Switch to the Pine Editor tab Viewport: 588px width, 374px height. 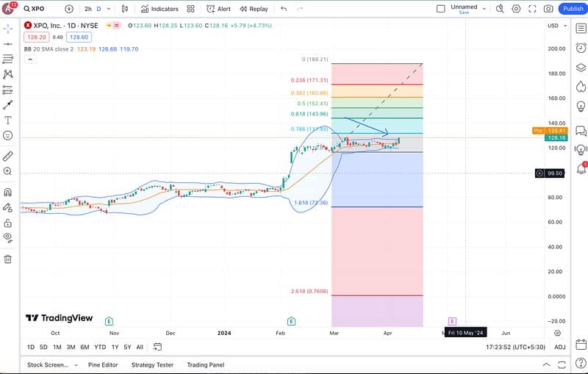(x=103, y=365)
